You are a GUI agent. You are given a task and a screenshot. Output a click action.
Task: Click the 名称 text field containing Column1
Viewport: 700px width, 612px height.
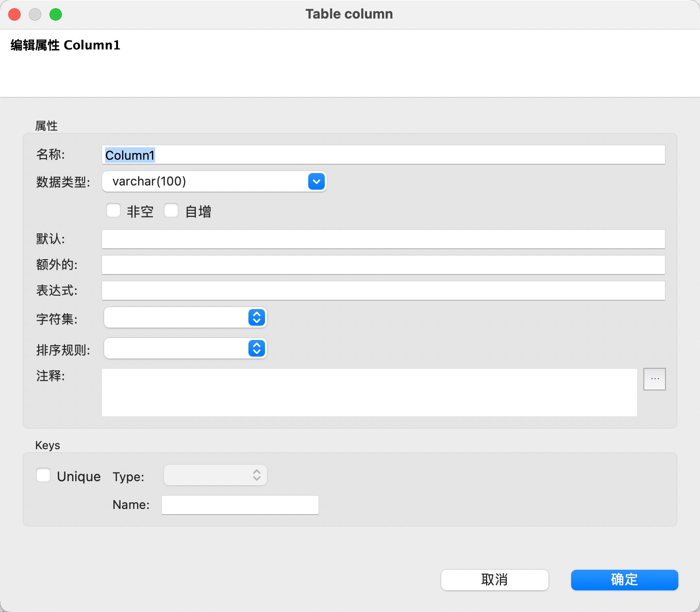coord(382,155)
